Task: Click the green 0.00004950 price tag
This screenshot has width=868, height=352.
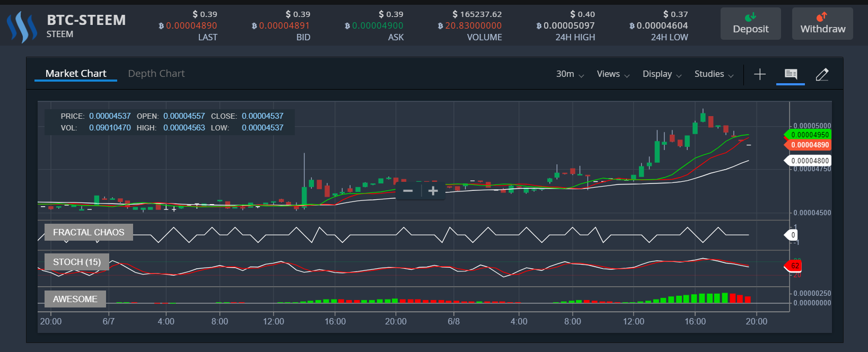Action: tap(808, 135)
